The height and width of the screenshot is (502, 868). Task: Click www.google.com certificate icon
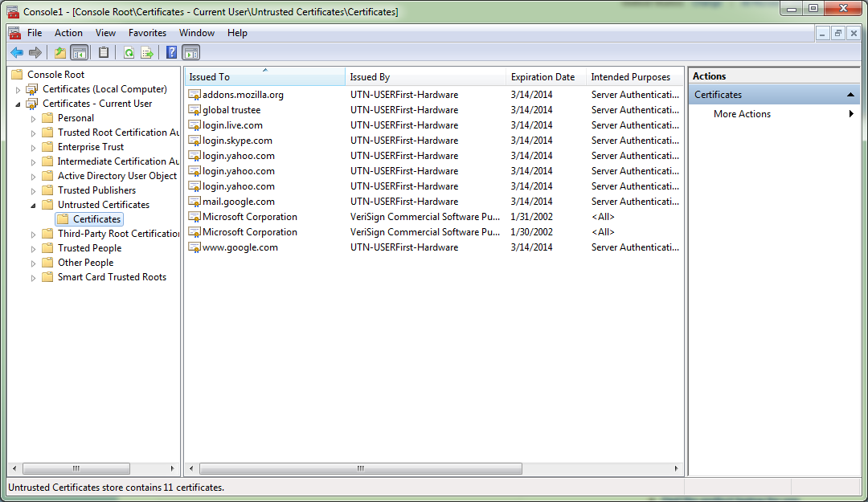click(194, 247)
